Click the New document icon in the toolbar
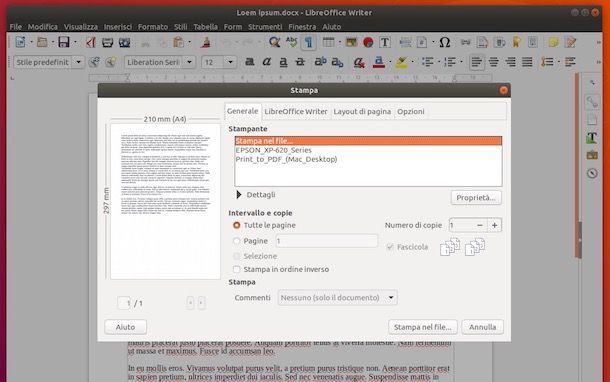610x382 pixels. pos(20,42)
